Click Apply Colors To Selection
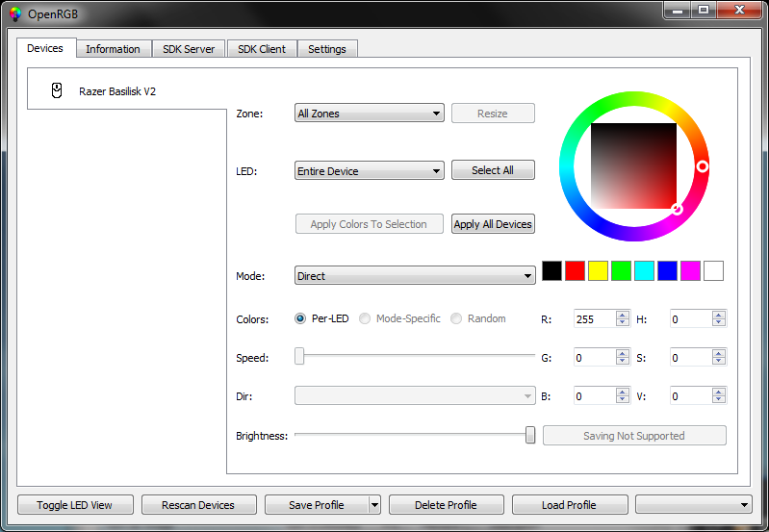The width and height of the screenshot is (769, 532). click(369, 224)
